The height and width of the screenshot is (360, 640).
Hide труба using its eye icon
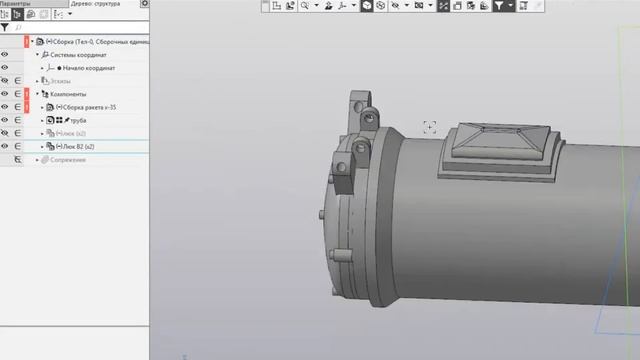click(x=4, y=120)
